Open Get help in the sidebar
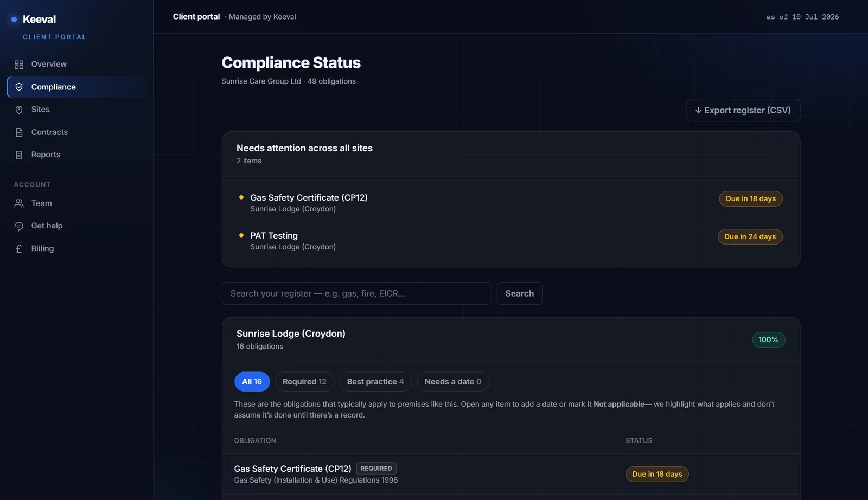Image resolution: width=868 pixels, height=500 pixels. 76,226
